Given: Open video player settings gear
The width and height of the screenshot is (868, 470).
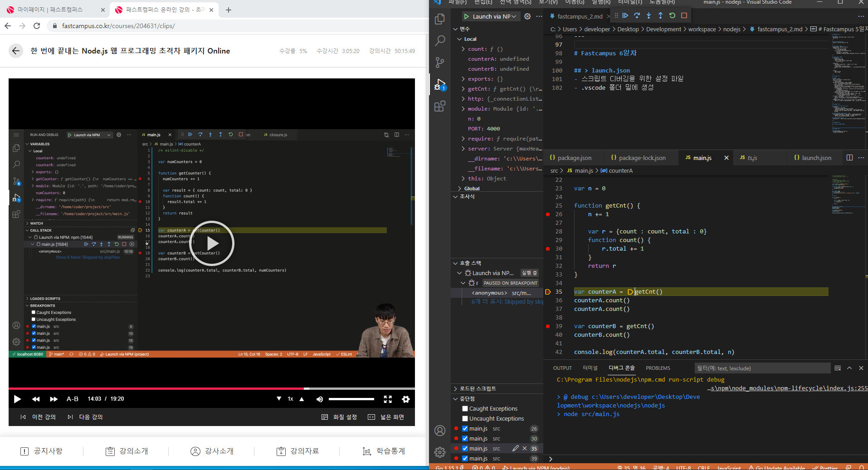Looking at the screenshot, I should click(x=406, y=399).
